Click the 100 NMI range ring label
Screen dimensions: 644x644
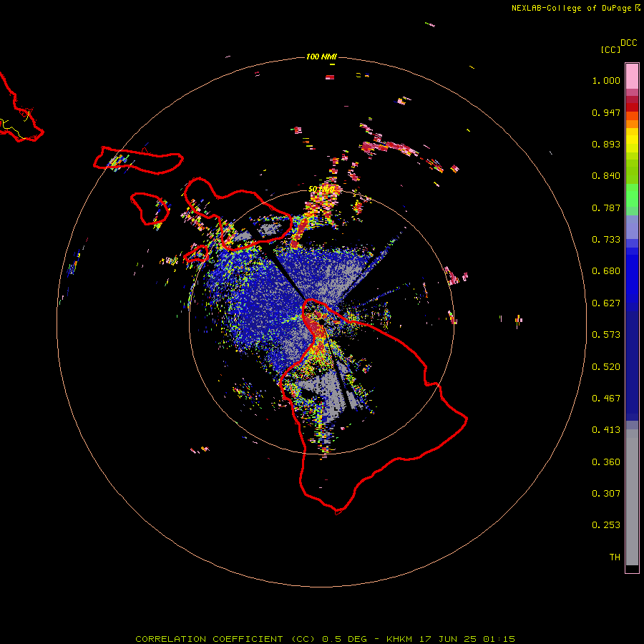tap(321, 57)
